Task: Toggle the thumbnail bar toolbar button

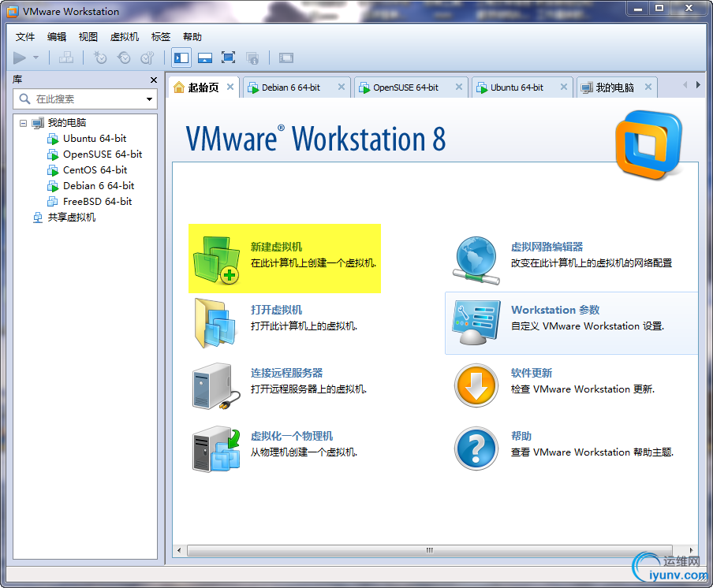Action: 205,58
